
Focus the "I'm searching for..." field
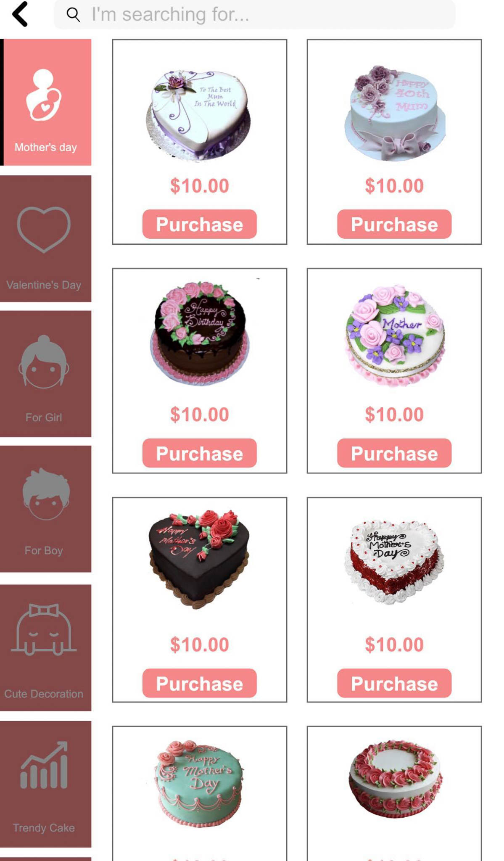pyautogui.click(x=254, y=14)
